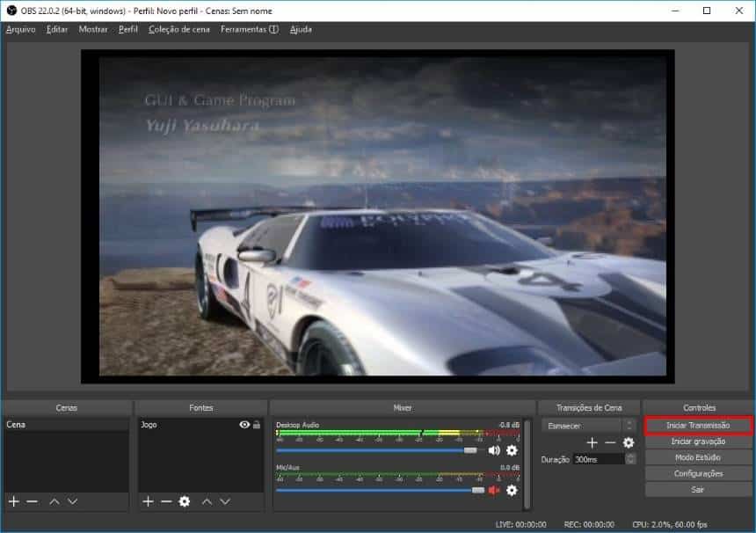The height and width of the screenshot is (533, 756).
Task: Click the 0.0 dB level readout
Action: (x=510, y=467)
